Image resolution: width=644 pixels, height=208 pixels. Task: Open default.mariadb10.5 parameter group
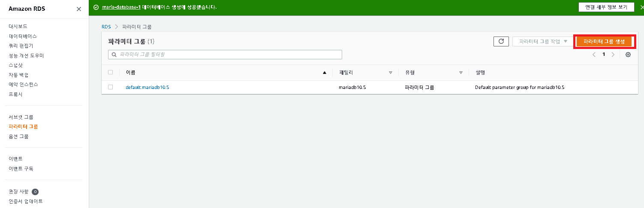tap(147, 87)
